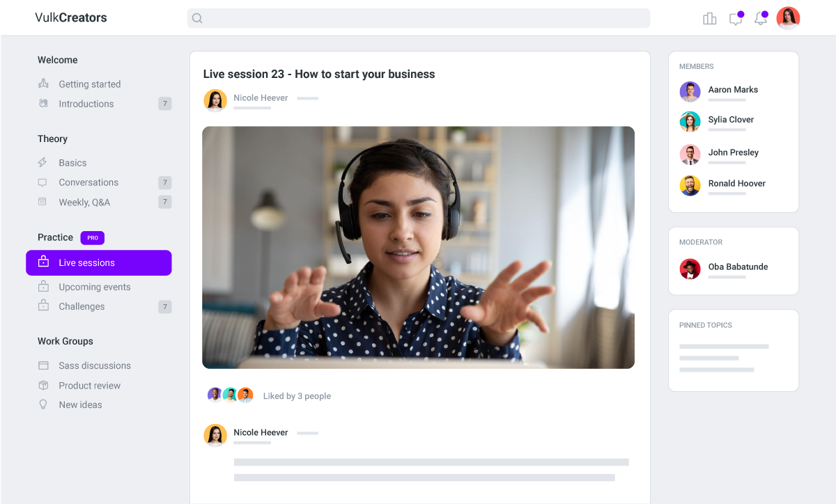Open the notifications bell icon

coord(760,19)
